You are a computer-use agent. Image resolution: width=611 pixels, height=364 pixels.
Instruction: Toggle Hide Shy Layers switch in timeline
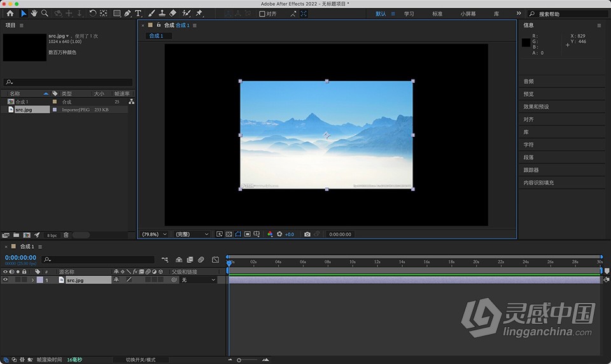click(179, 260)
